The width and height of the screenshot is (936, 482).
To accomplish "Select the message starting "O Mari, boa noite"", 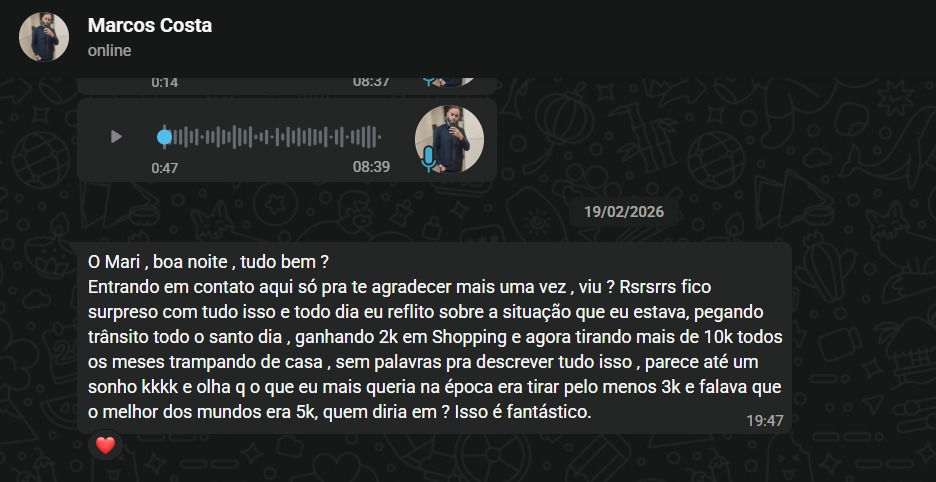I will click(435, 337).
